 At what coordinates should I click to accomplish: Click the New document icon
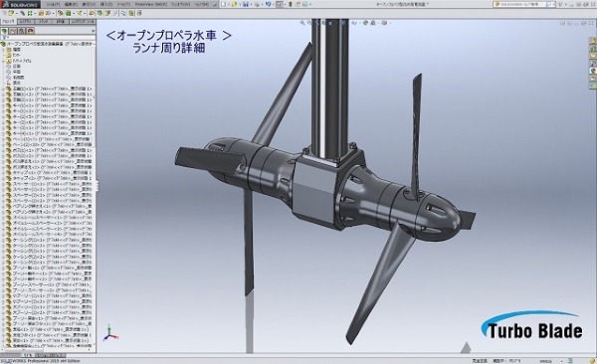224,4
